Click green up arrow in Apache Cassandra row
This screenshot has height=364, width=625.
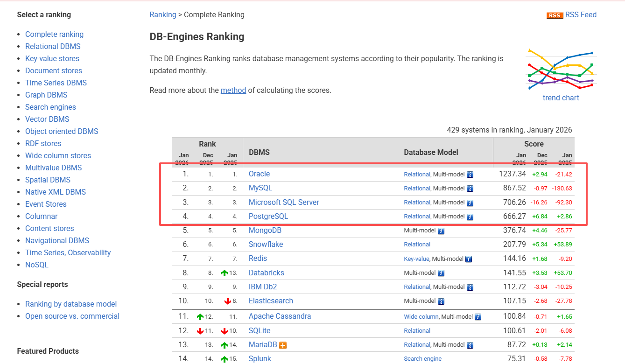[x=200, y=317]
